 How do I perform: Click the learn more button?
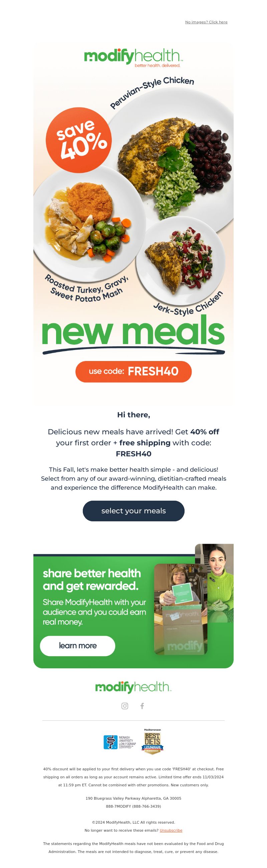[78, 645]
